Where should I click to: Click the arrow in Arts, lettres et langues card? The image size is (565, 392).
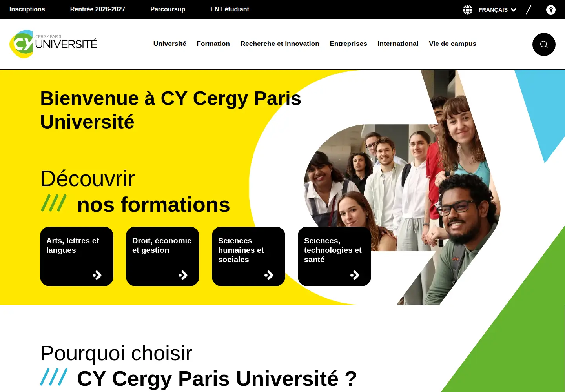97,275
